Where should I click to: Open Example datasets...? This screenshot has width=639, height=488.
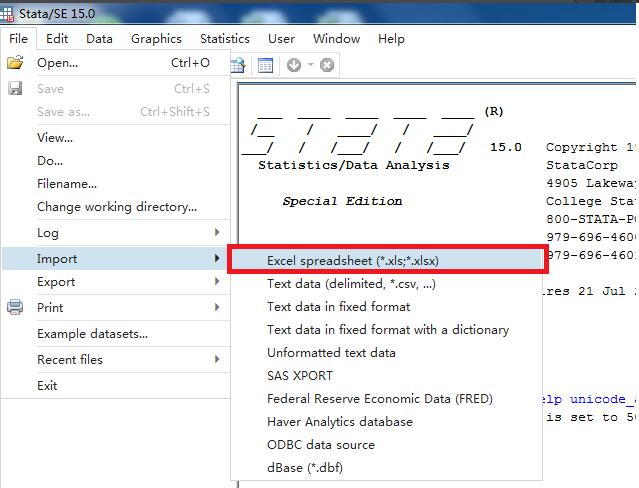pyautogui.click(x=116, y=333)
